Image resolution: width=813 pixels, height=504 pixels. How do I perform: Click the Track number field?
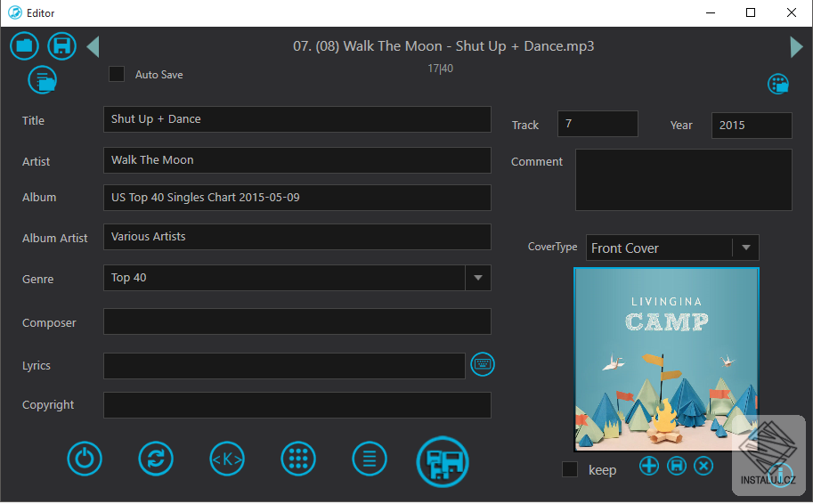point(598,124)
